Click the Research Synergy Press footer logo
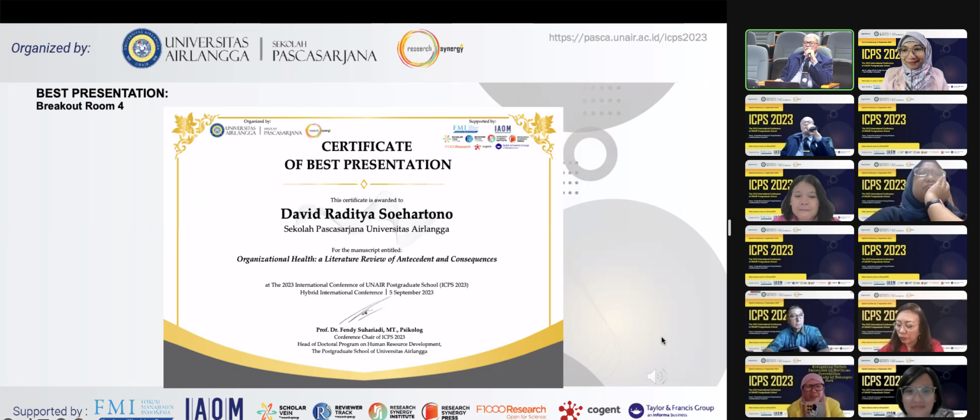 [446, 412]
